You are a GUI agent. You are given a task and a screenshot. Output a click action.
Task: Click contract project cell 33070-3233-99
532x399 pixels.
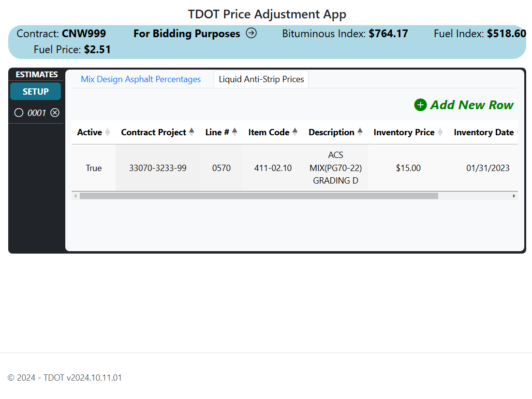coord(158,168)
